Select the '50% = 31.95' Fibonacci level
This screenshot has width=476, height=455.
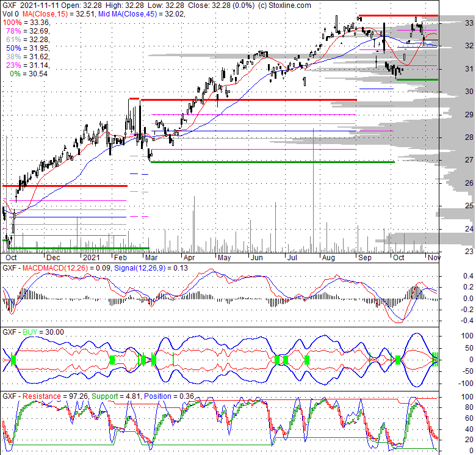coord(28,48)
